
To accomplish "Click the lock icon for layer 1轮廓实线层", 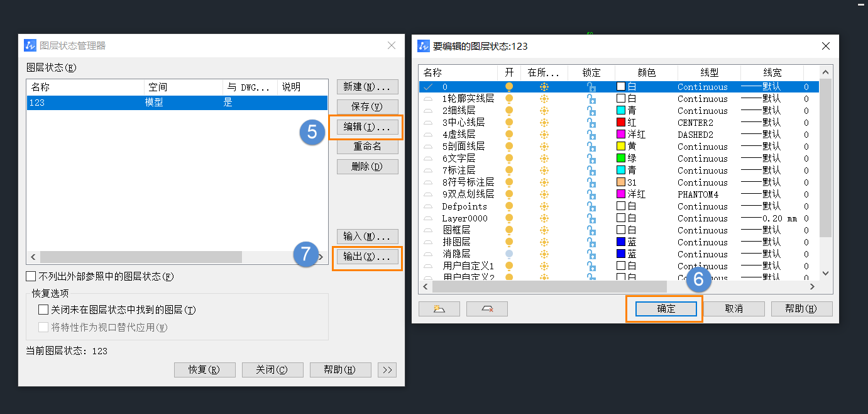I will pyautogui.click(x=591, y=99).
